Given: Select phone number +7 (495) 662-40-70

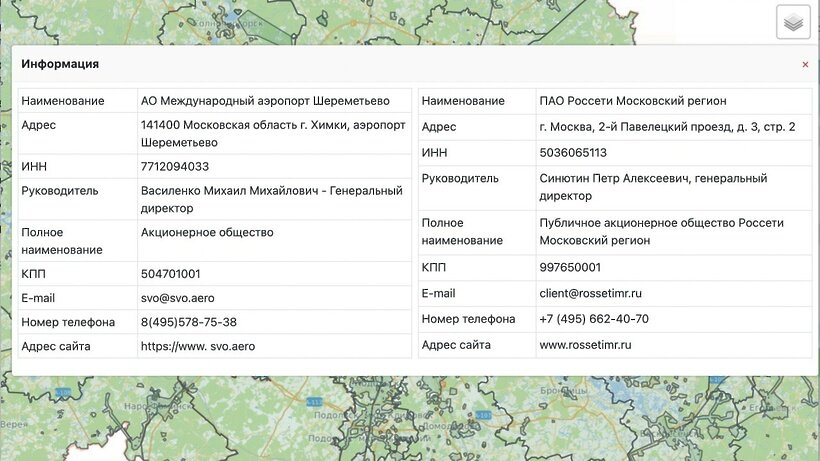Looking at the screenshot, I should tap(674, 319).
